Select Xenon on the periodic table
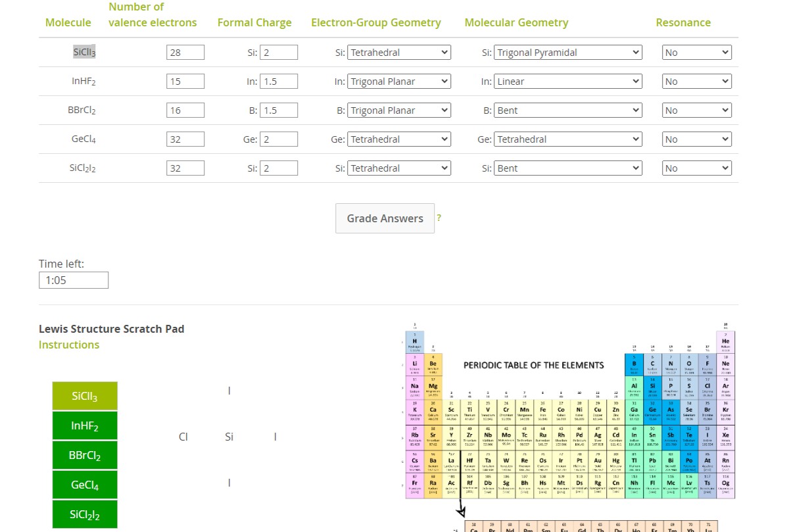 pos(725,435)
